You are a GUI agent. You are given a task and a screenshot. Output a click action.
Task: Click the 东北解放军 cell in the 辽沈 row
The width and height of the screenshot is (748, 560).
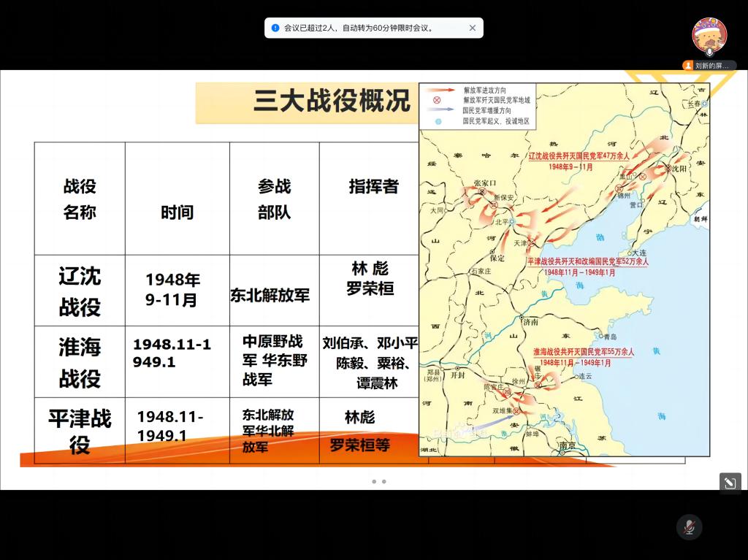click(270, 296)
